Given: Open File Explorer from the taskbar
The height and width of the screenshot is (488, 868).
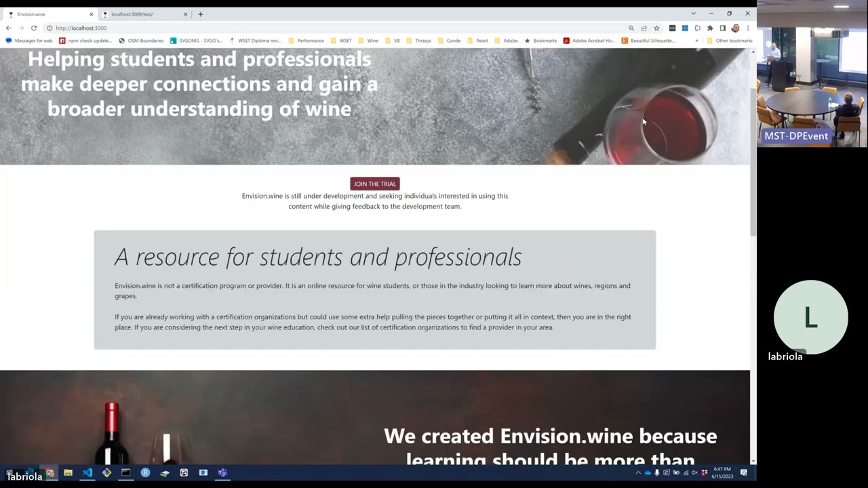Looking at the screenshot, I should coord(68,472).
